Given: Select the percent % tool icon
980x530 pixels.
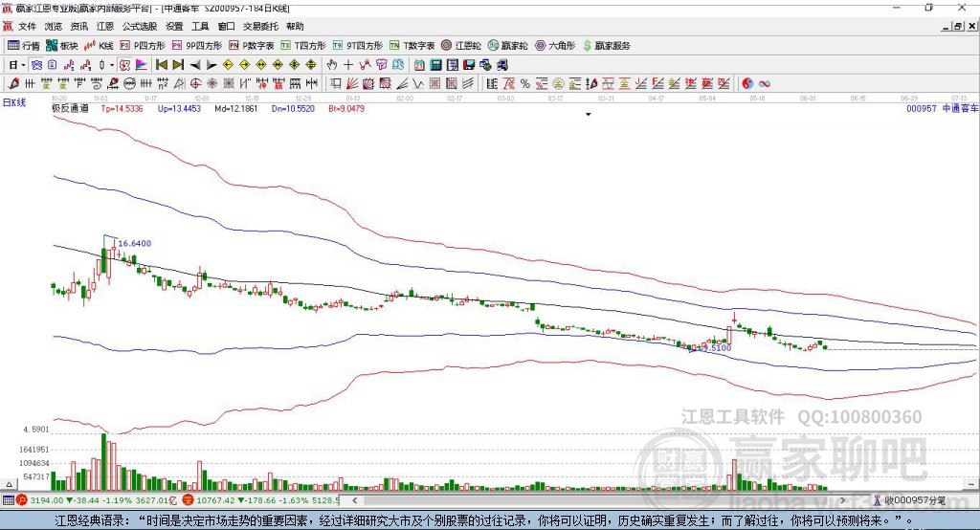Looking at the screenshot, I should [525, 84].
